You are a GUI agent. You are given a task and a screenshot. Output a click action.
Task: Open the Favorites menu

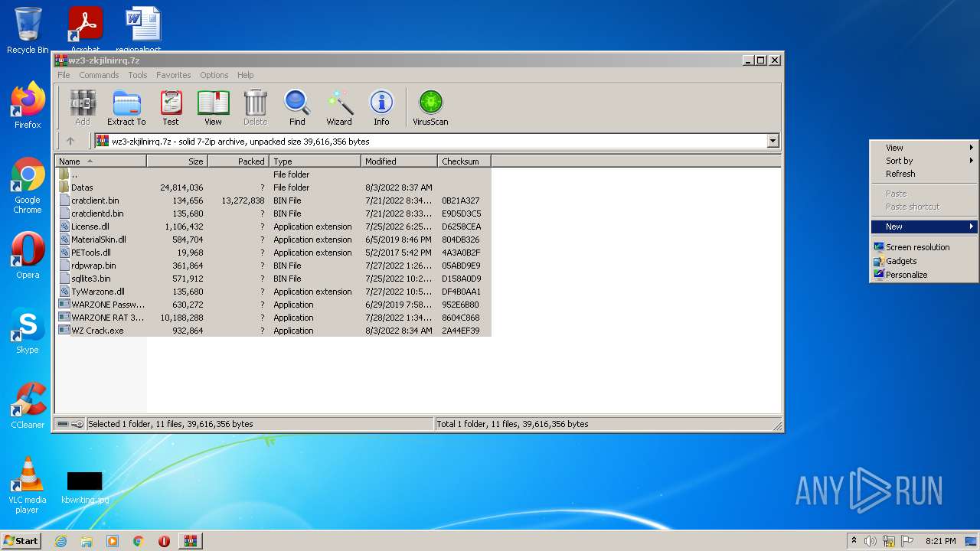coord(174,75)
